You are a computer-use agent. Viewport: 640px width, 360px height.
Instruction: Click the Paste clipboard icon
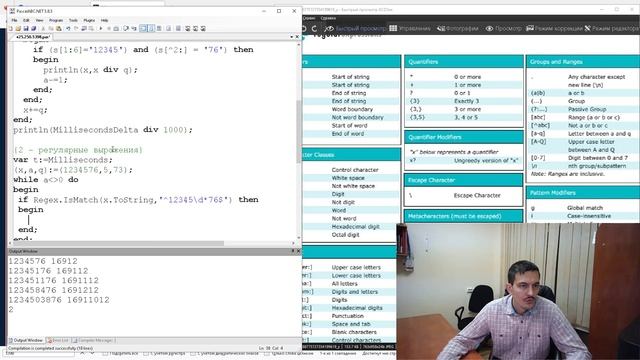tap(58, 29)
